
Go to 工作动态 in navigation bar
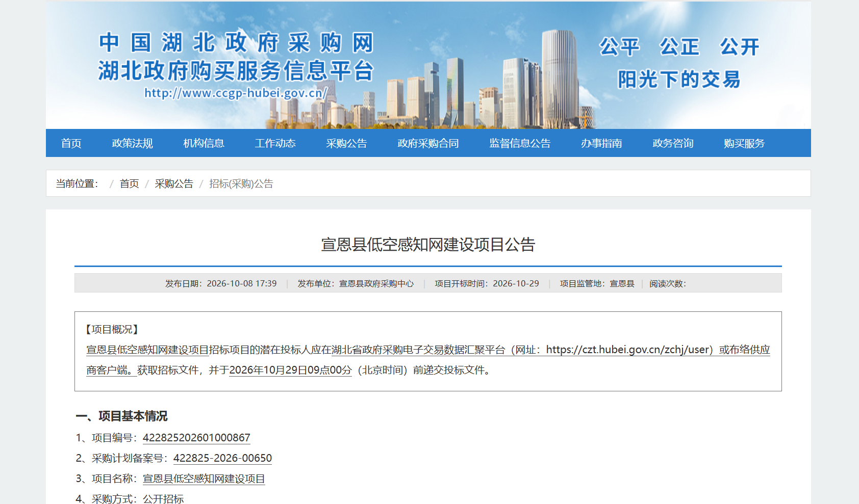point(275,143)
